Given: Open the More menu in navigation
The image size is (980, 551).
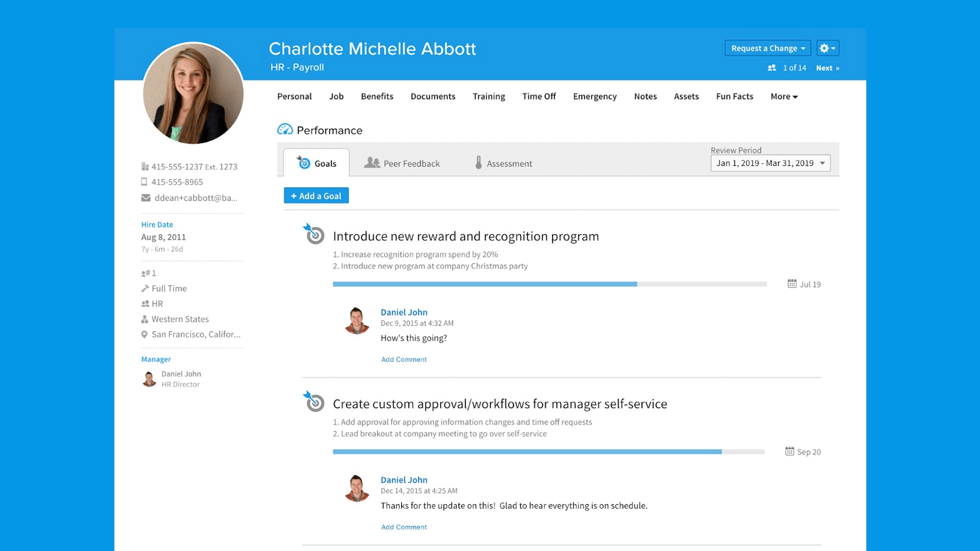Looking at the screenshot, I should [x=784, y=97].
